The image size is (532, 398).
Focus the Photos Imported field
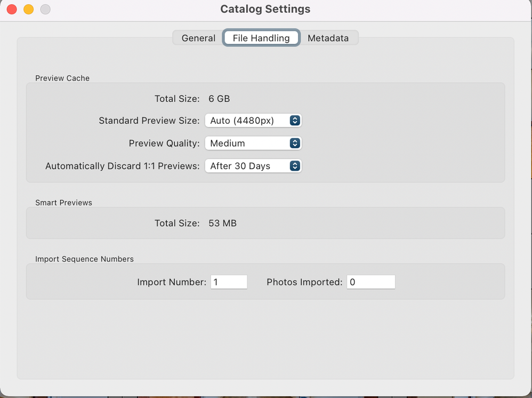[370, 282]
